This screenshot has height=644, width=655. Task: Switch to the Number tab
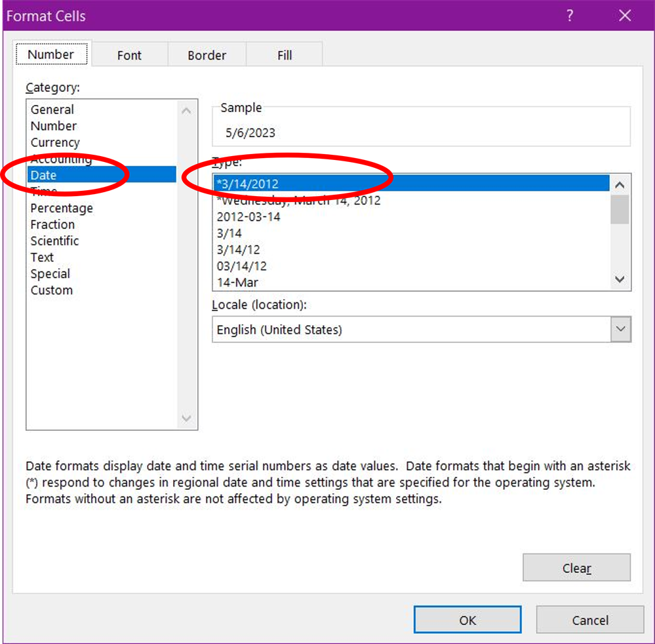(x=51, y=54)
